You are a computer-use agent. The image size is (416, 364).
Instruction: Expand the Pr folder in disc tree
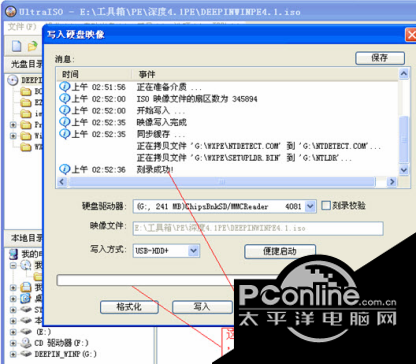(13, 125)
